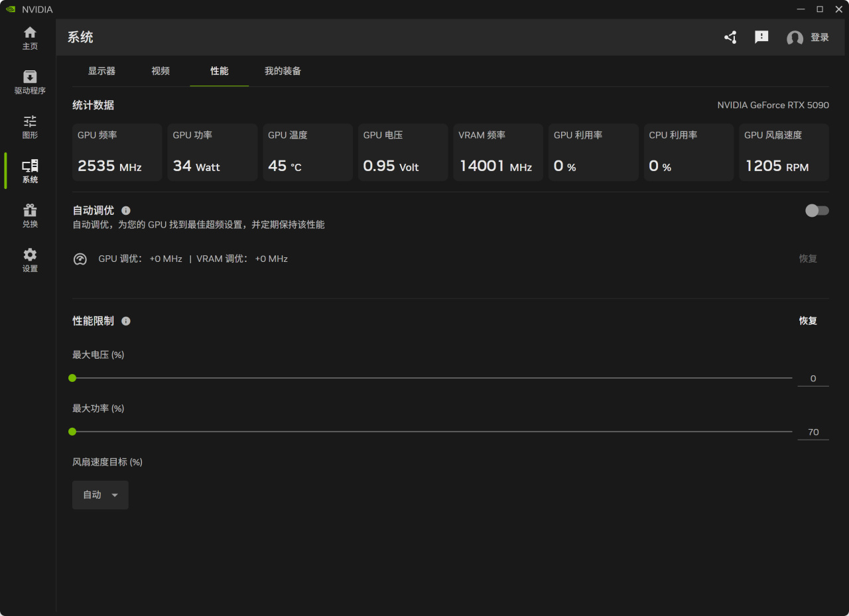Click the 最大功率 (%) label

click(98, 408)
